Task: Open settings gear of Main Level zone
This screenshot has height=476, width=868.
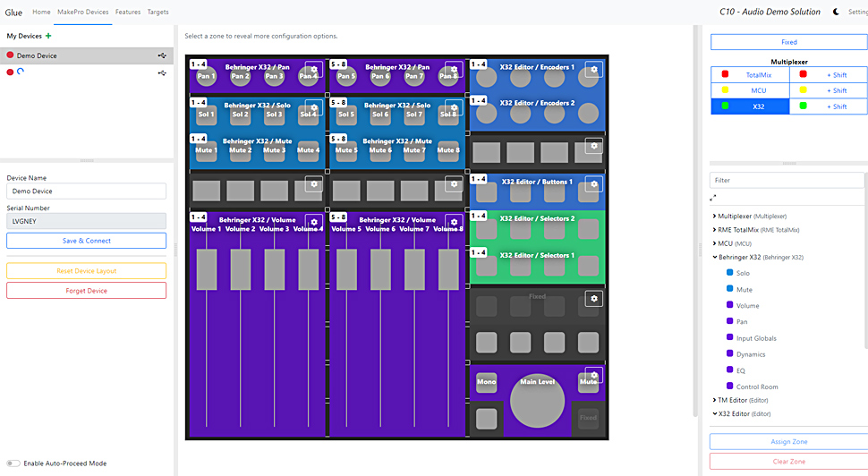Action: (x=594, y=375)
